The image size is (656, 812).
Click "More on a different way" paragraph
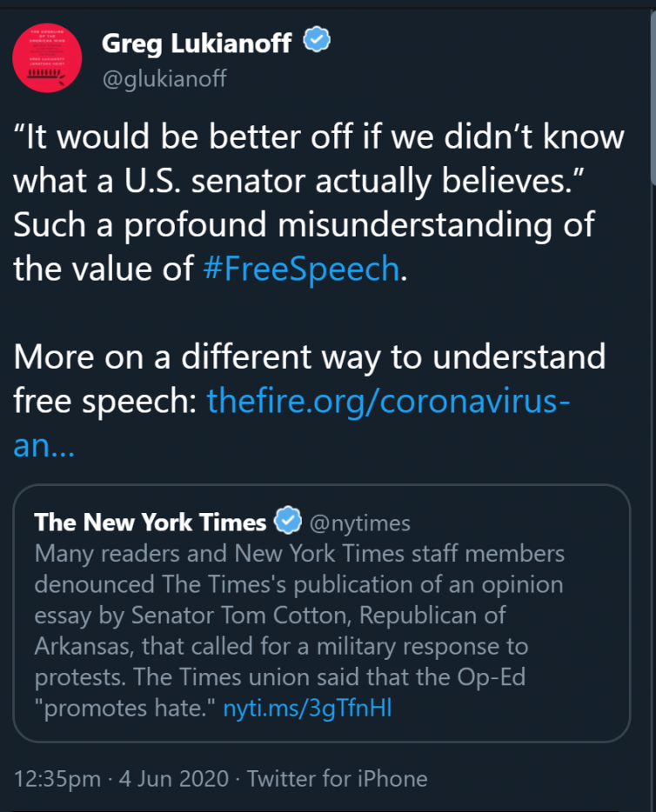pos(309,356)
